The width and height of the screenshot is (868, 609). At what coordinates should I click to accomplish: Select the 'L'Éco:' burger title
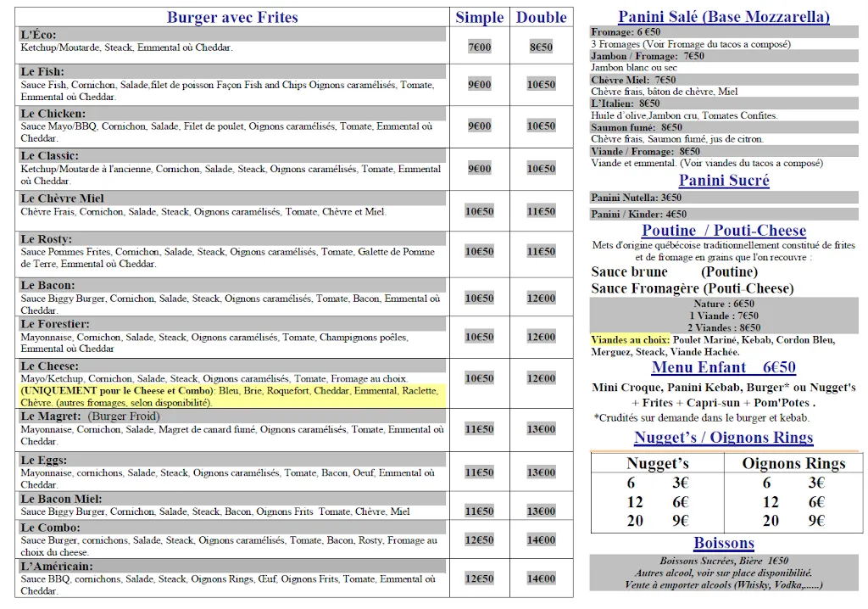tap(39, 34)
